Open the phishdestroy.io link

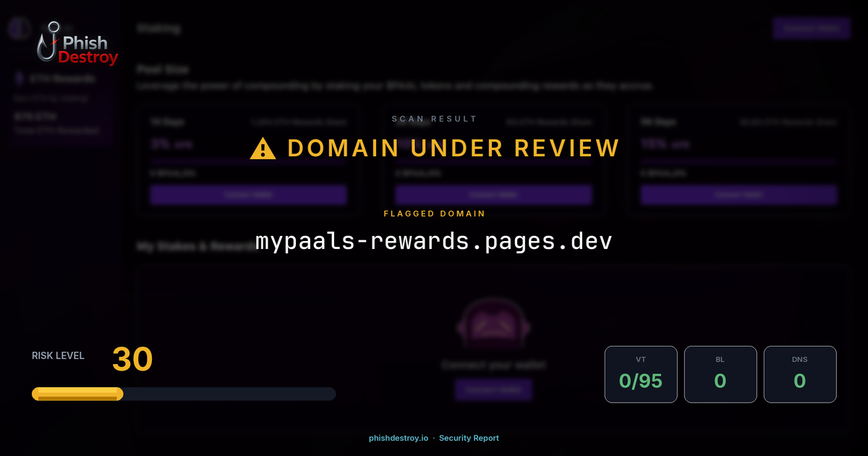399,438
